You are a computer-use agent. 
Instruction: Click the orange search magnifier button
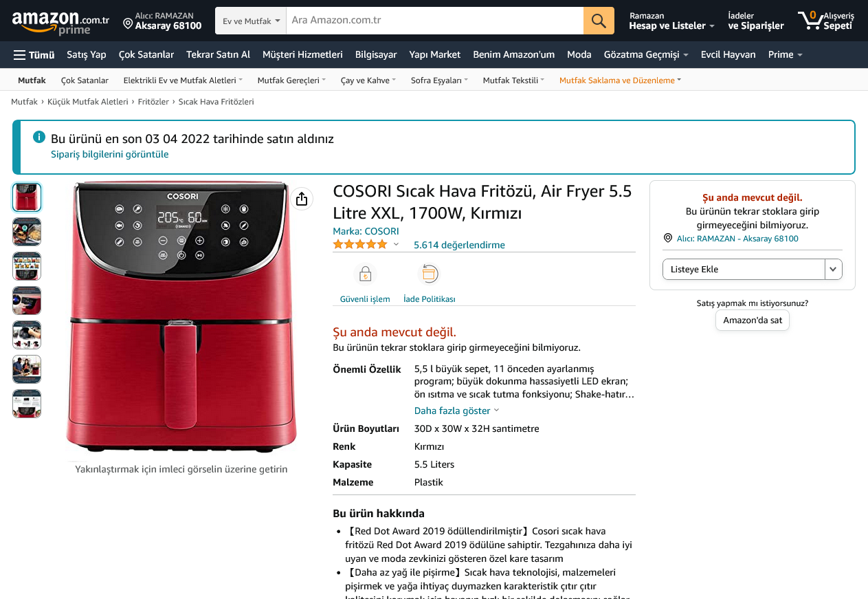pos(599,21)
